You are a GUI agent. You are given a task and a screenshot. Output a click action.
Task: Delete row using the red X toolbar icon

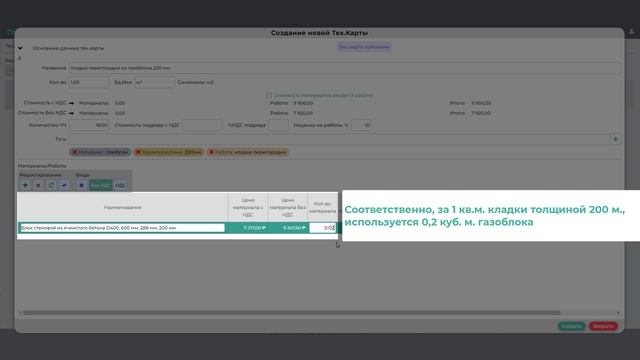click(x=38, y=185)
